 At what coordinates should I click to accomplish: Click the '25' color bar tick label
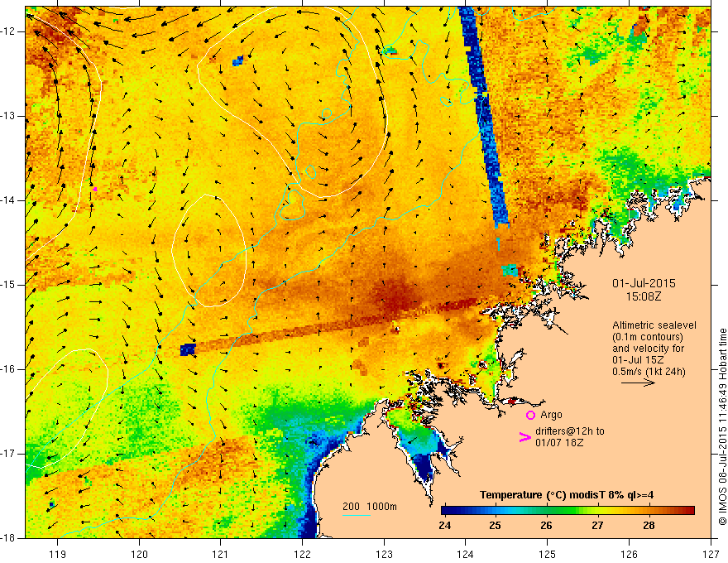pos(495,526)
